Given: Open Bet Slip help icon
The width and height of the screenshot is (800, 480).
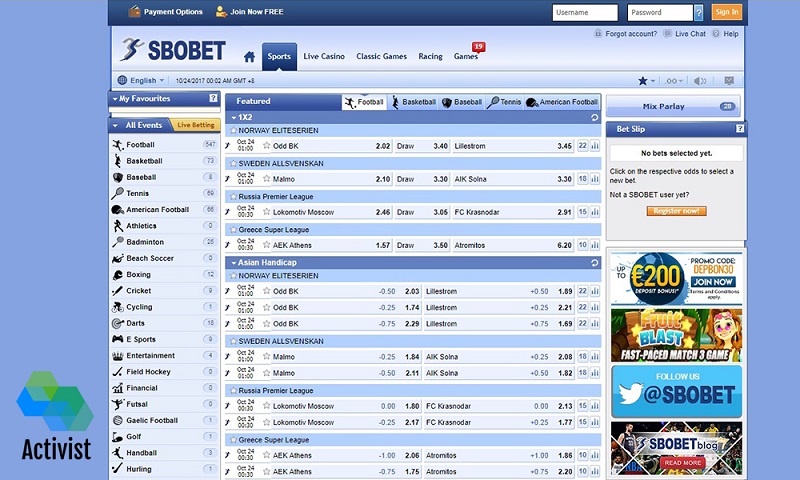Looking at the screenshot, I should point(740,129).
